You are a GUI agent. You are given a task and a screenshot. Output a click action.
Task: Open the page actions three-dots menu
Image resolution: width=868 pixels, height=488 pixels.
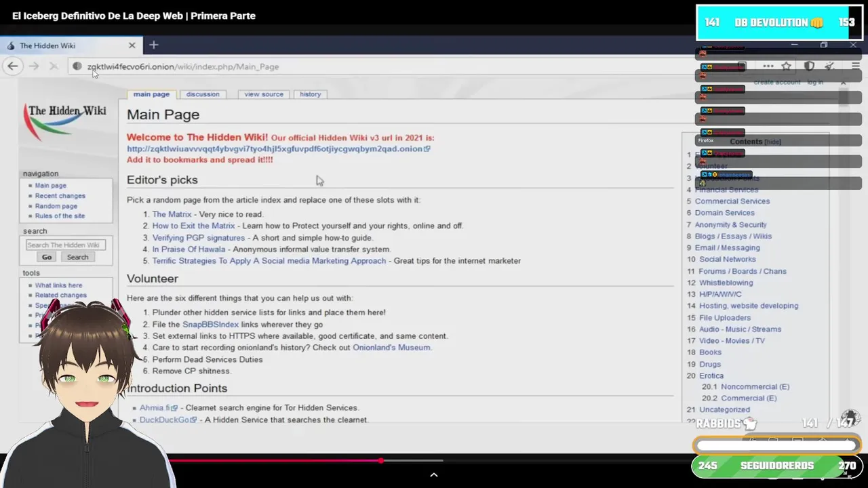click(768, 66)
